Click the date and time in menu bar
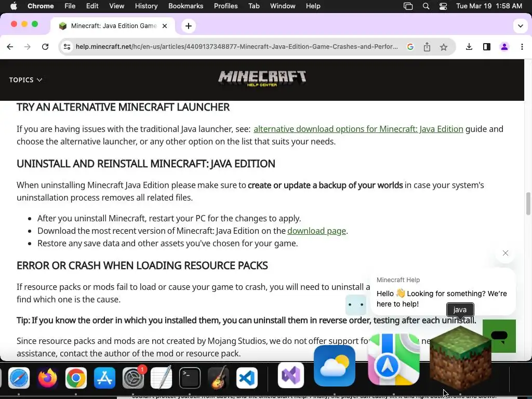532x399 pixels. click(489, 6)
